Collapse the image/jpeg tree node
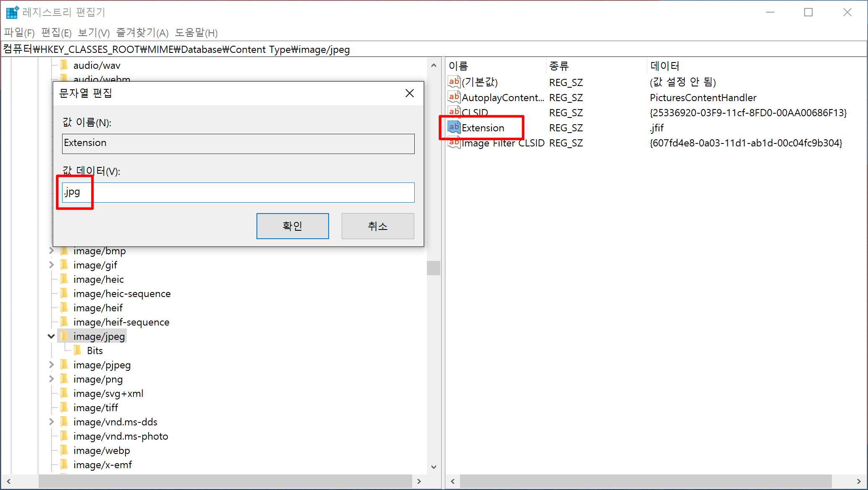Viewport: 868px width, 490px height. pyautogui.click(x=51, y=336)
